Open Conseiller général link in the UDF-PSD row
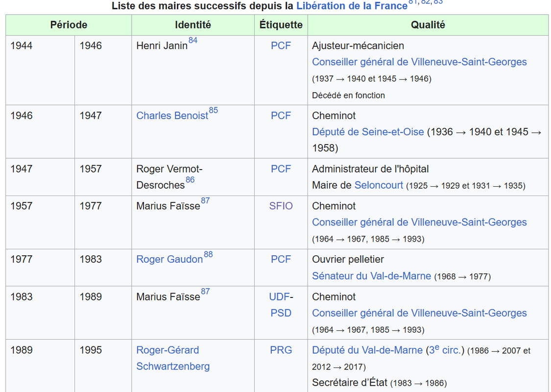Image resolution: width=551 pixels, height=392 pixels. point(419,313)
